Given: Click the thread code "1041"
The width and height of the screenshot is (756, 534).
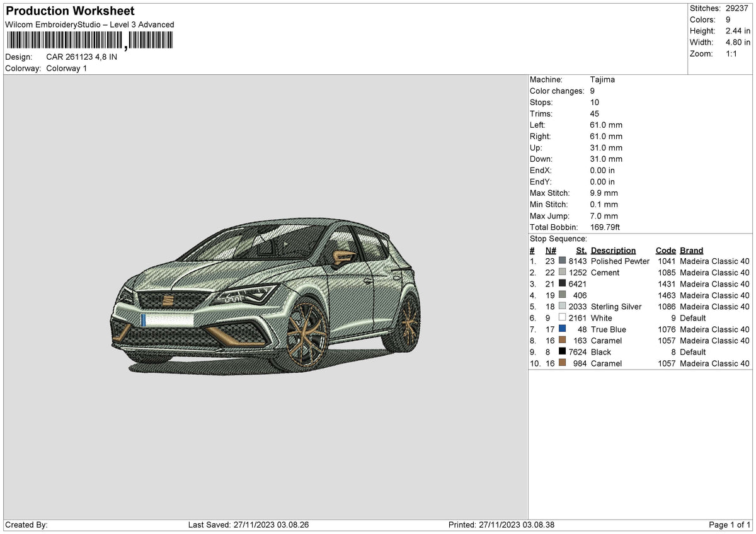Looking at the screenshot, I should pos(667,261).
